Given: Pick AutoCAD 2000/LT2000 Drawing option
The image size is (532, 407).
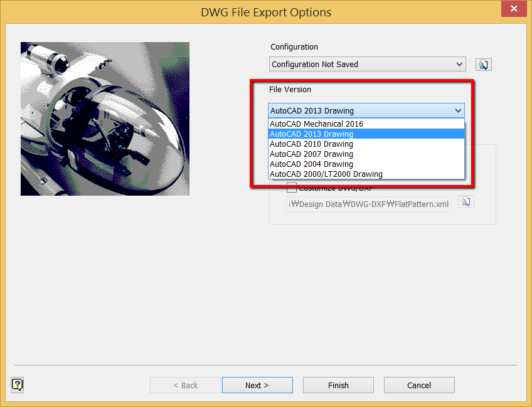Looking at the screenshot, I should point(366,174).
